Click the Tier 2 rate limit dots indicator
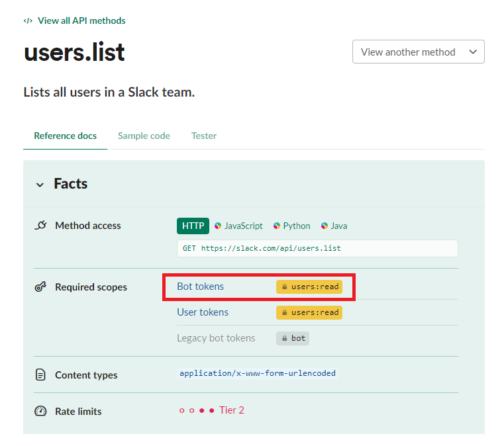The image size is (504, 446). [x=197, y=410]
